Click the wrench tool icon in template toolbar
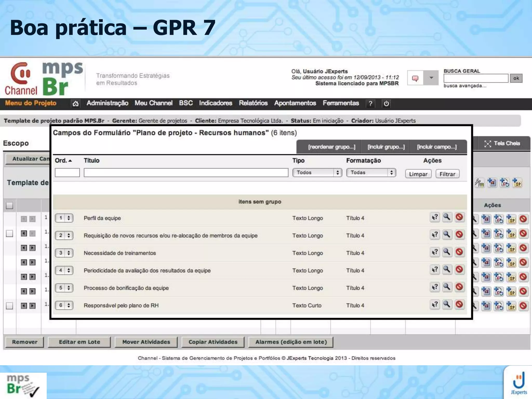The image size is (532, 399). tap(479, 183)
